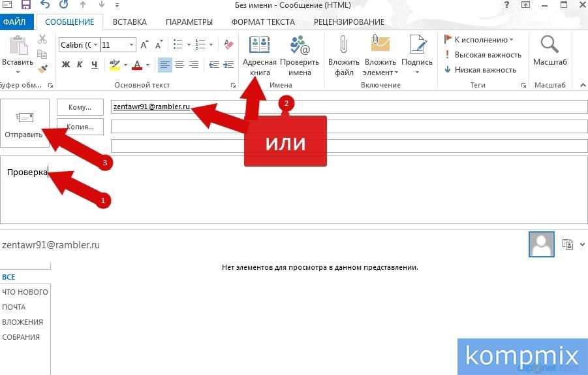Clear all formatting eraser icon
This screenshot has width=588, height=375.
click(228, 44)
